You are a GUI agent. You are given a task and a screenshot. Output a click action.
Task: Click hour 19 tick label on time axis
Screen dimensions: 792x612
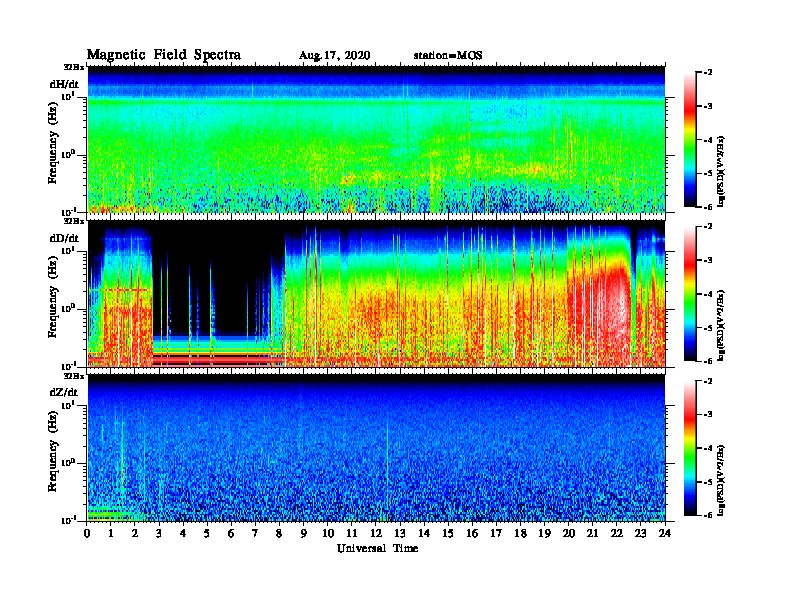click(544, 534)
